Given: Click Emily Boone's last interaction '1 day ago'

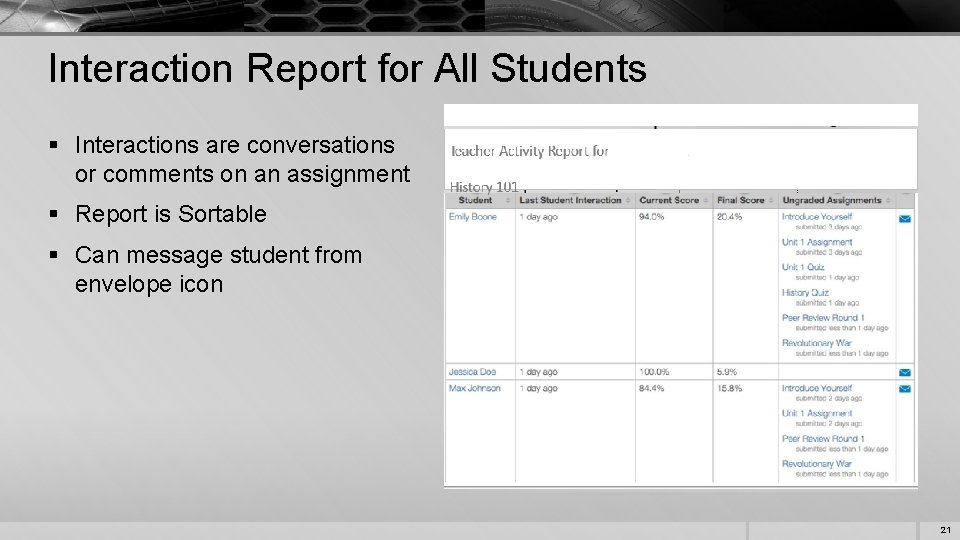Looking at the screenshot, I should [x=538, y=217].
